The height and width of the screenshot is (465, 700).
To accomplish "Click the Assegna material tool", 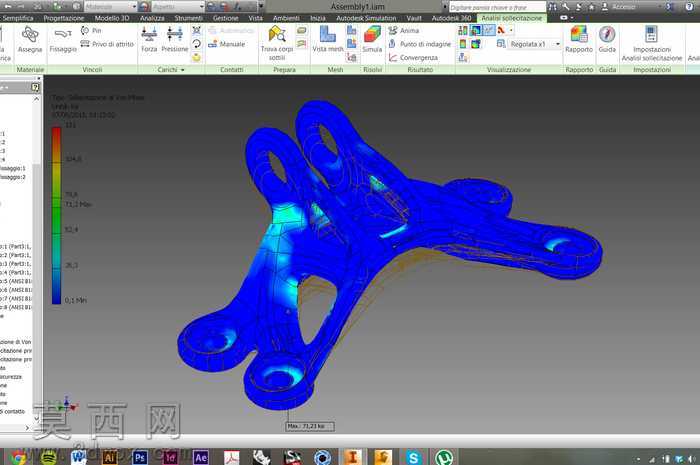I will click(30, 39).
